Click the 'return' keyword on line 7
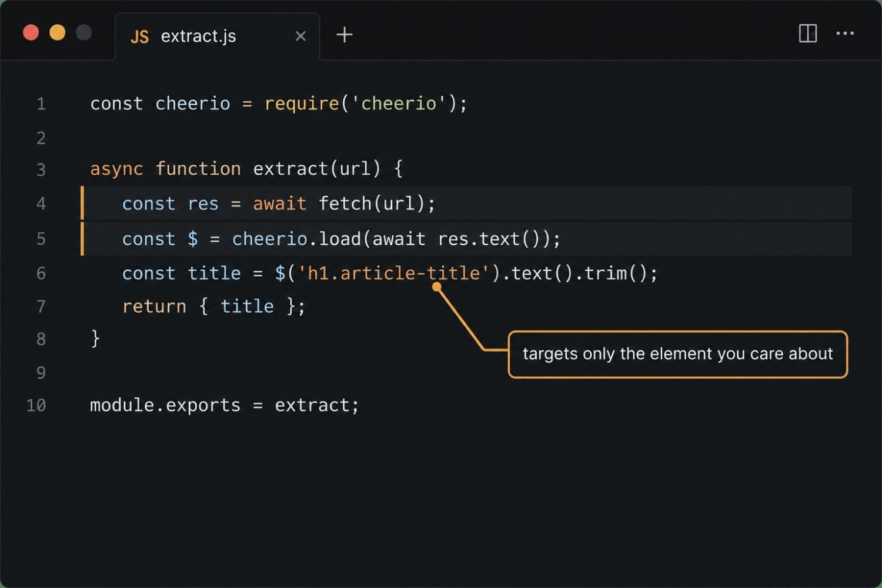This screenshot has width=882, height=588. click(x=154, y=306)
